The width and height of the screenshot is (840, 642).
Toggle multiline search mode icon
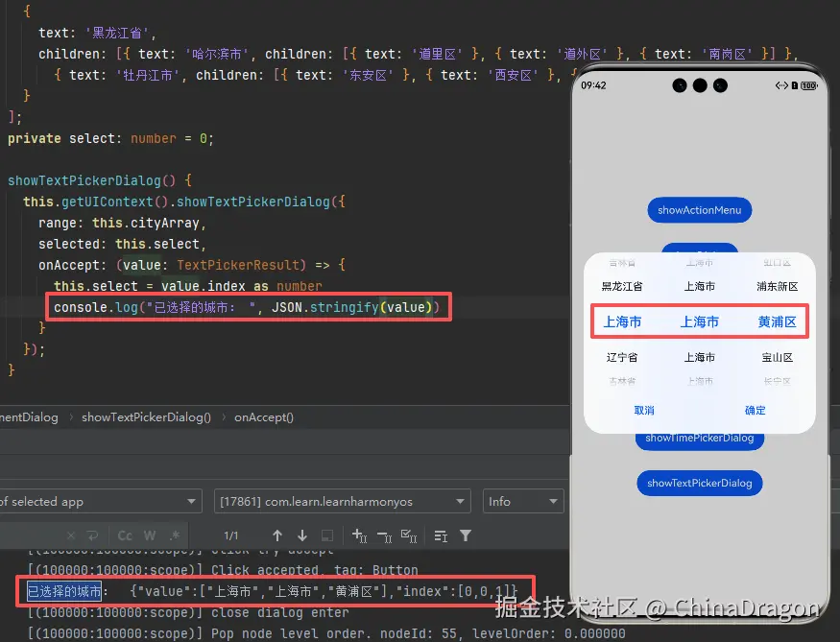point(441,535)
